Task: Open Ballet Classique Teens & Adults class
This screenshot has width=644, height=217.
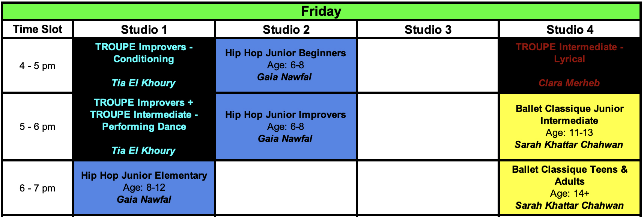Action: (x=569, y=188)
